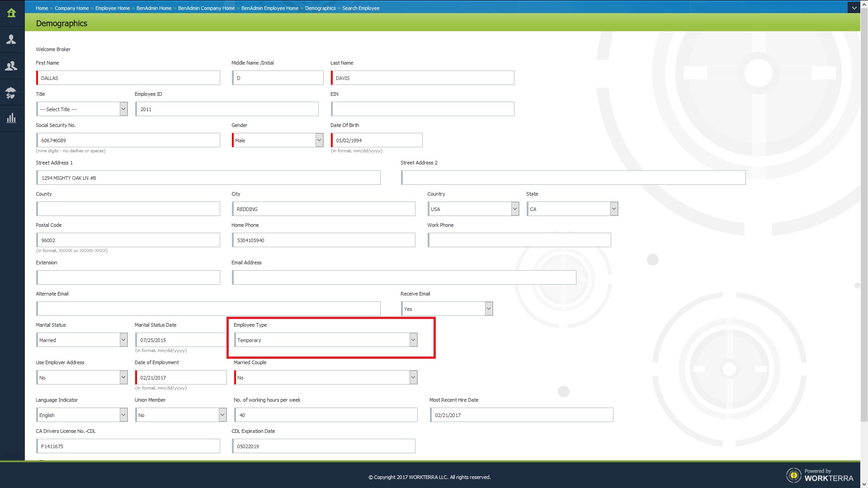The height and width of the screenshot is (488, 868).
Task: Click the working hours per week field
Action: pos(326,415)
